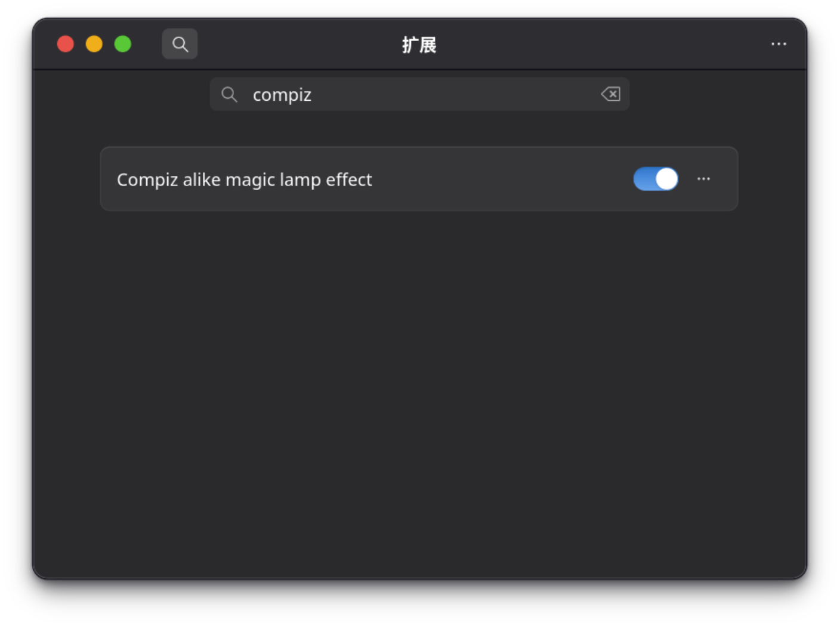
Task: Close the 扩展 window with the red button
Action: pos(66,44)
